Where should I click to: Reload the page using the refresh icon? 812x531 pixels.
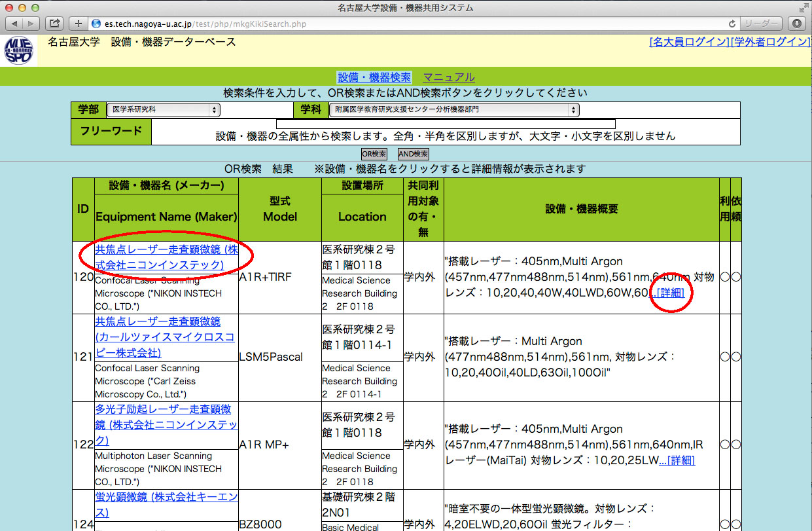coord(732,24)
